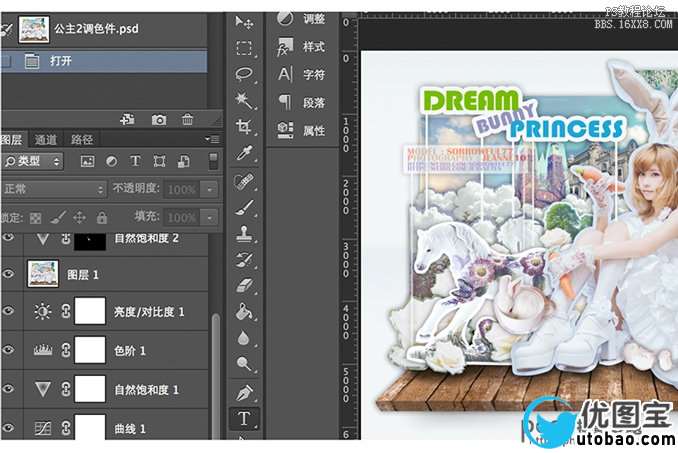The image size is (678, 453).
Task: Create new document from current state
Action: click(127, 119)
